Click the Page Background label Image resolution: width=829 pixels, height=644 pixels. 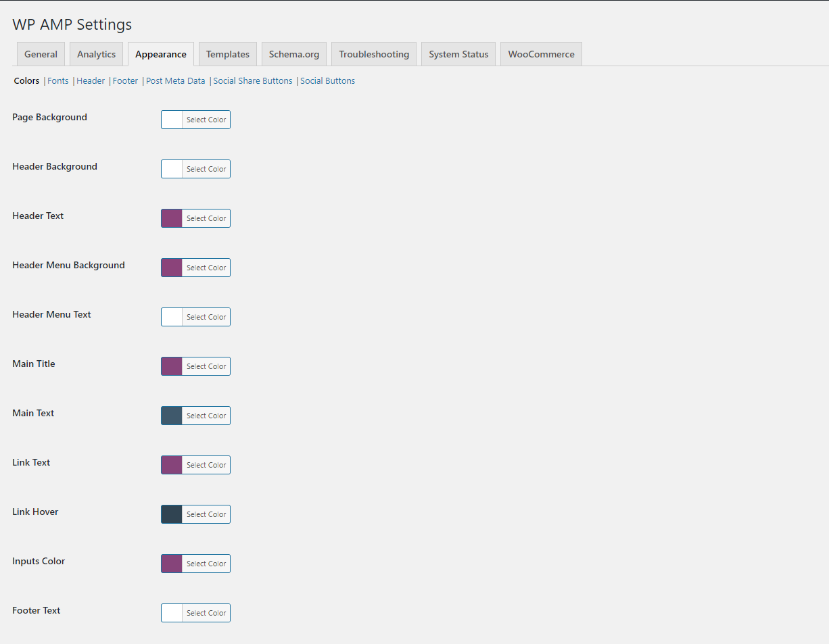tap(49, 117)
